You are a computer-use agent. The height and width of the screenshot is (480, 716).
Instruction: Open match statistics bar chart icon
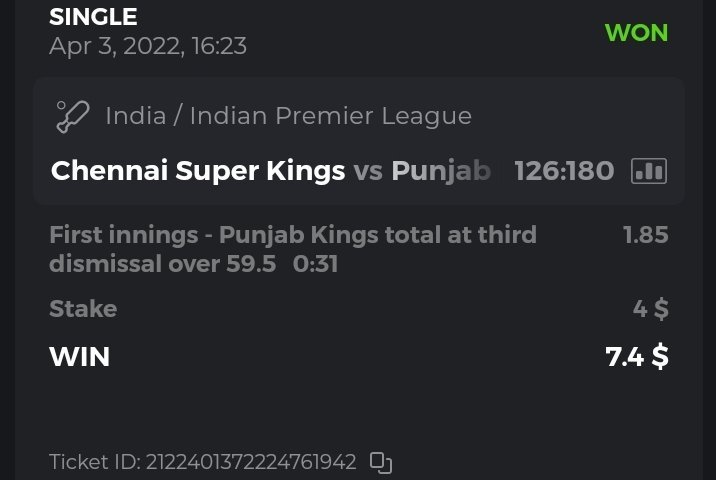pyautogui.click(x=648, y=171)
